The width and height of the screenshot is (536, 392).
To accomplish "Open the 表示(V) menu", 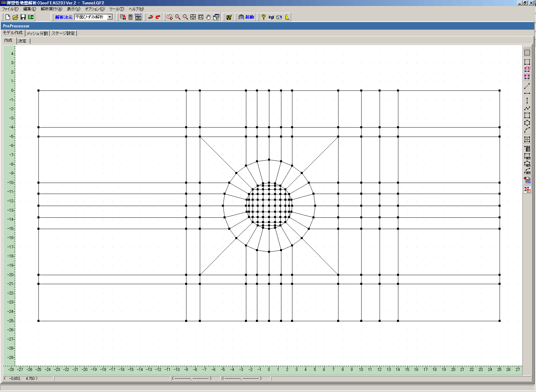I will [x=74, y=9].
